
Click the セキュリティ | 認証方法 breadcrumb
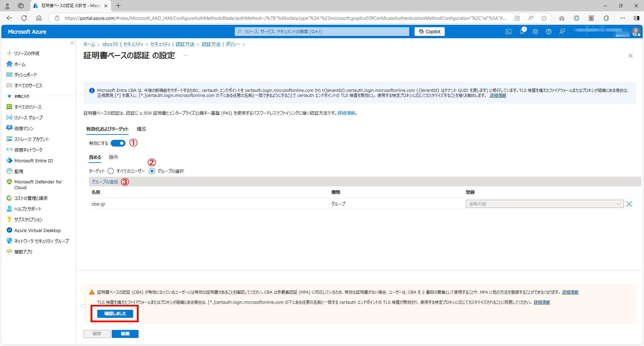point(172,44)
